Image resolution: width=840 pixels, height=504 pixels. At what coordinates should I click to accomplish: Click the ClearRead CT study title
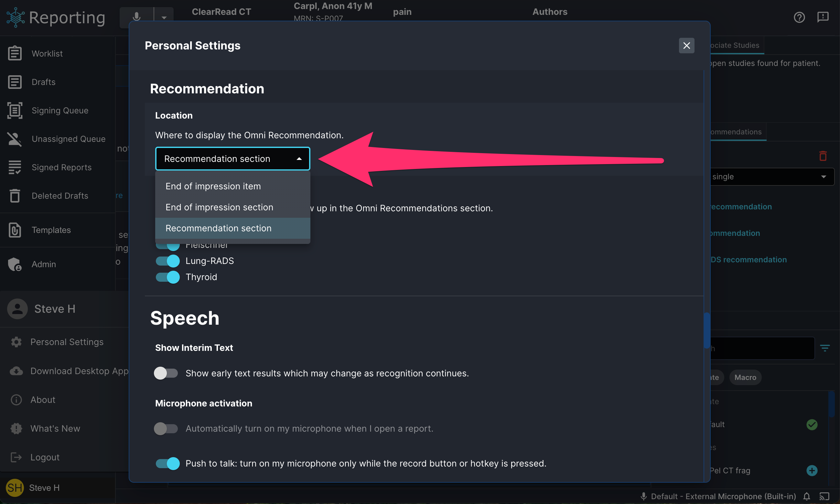coord(221,12)
